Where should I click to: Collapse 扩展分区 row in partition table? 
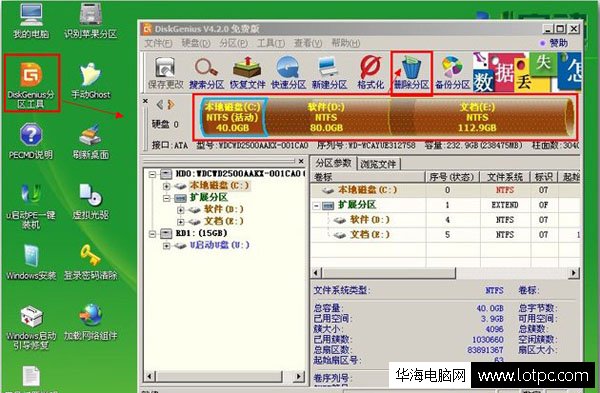point(316,206)
